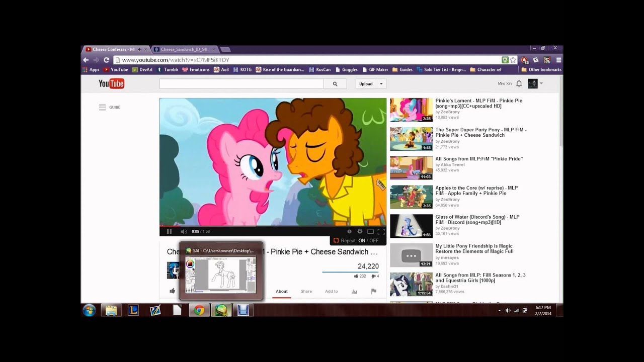Click the YouTube logo
Viewport: 644px width, 362px height.
[111, 83]
